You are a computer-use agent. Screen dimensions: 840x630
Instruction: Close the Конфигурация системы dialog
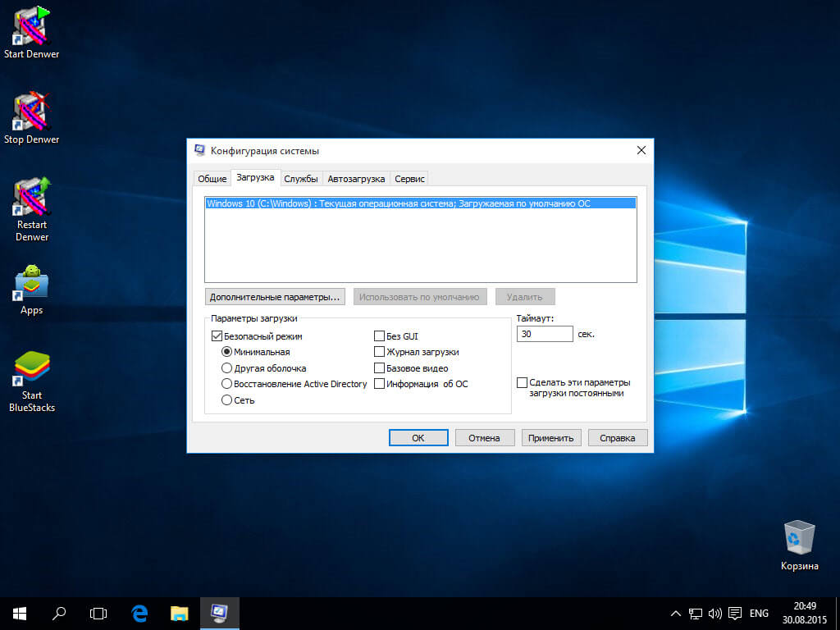tap(641, 151)
